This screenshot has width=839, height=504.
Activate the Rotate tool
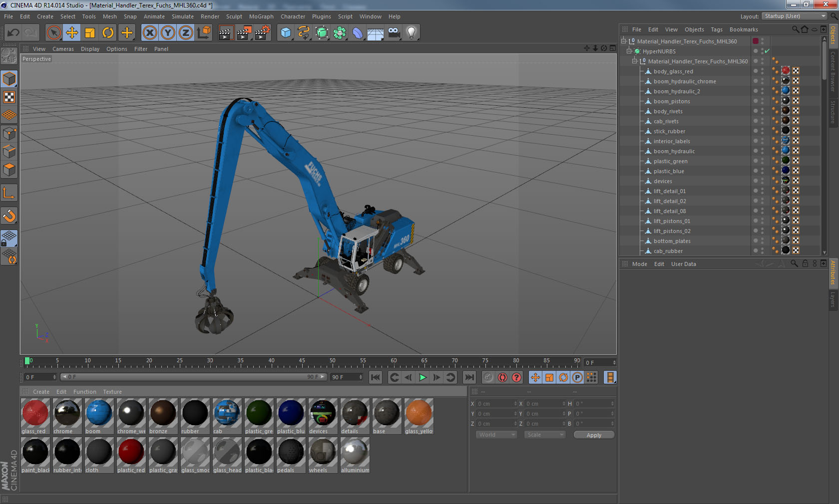[108, 33]
